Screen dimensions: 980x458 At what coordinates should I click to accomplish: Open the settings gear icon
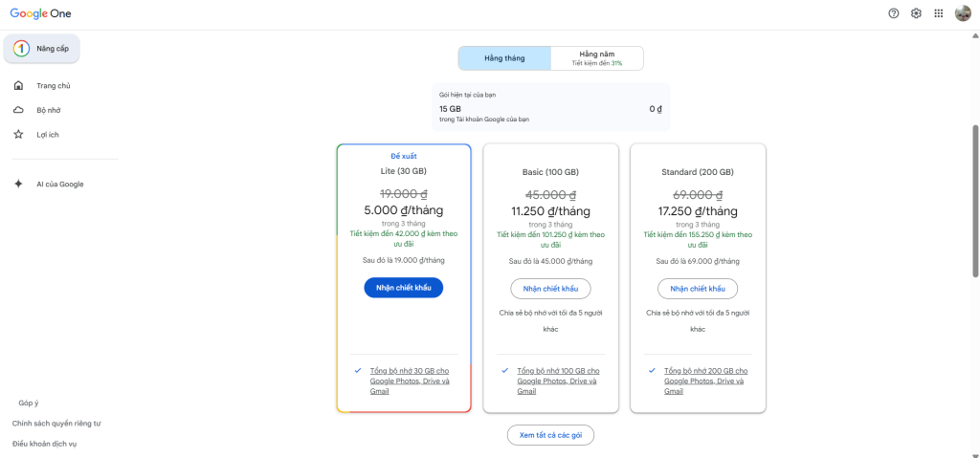point(916,13)
